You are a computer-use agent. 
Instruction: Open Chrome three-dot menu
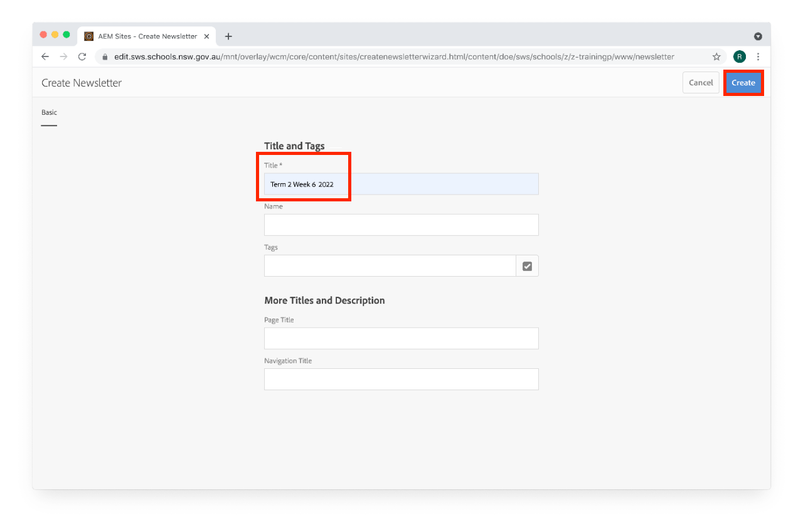758,56
